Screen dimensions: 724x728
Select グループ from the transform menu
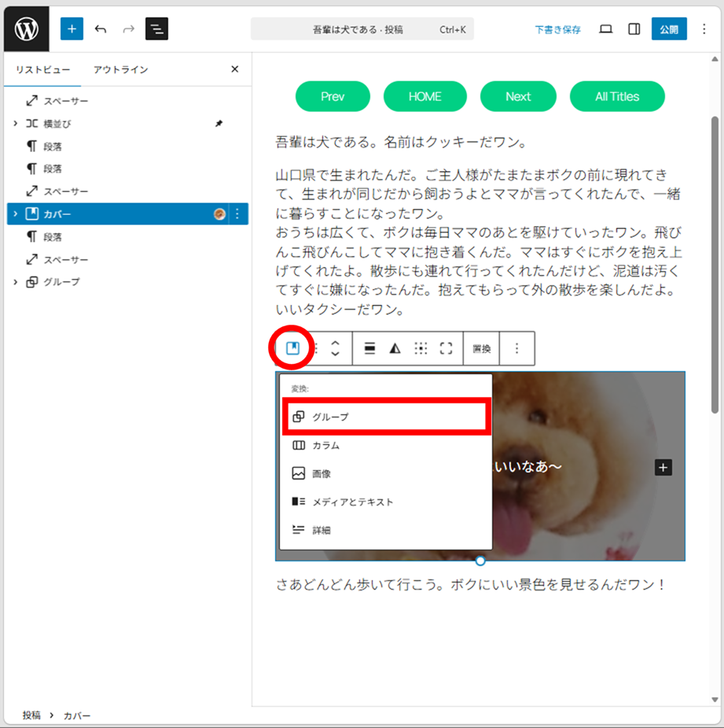386,417
